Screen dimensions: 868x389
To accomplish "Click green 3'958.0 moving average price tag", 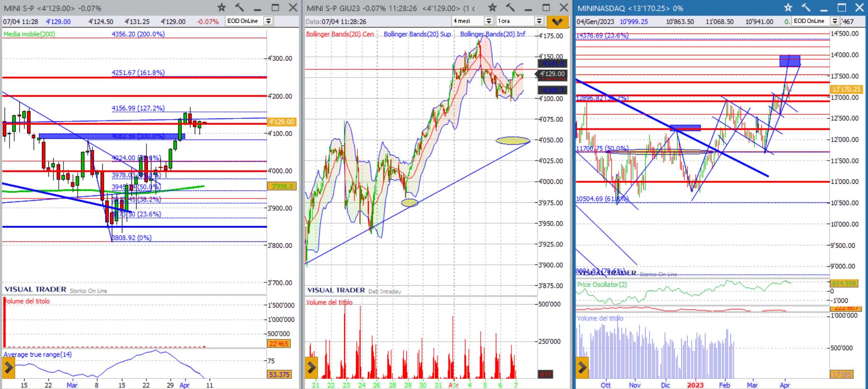I will (282, 186).
